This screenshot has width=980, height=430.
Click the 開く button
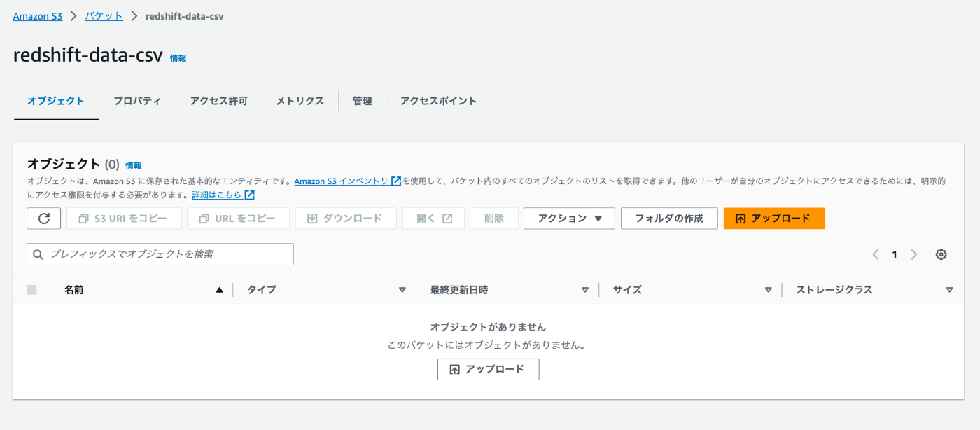click(x=433, y=219)
